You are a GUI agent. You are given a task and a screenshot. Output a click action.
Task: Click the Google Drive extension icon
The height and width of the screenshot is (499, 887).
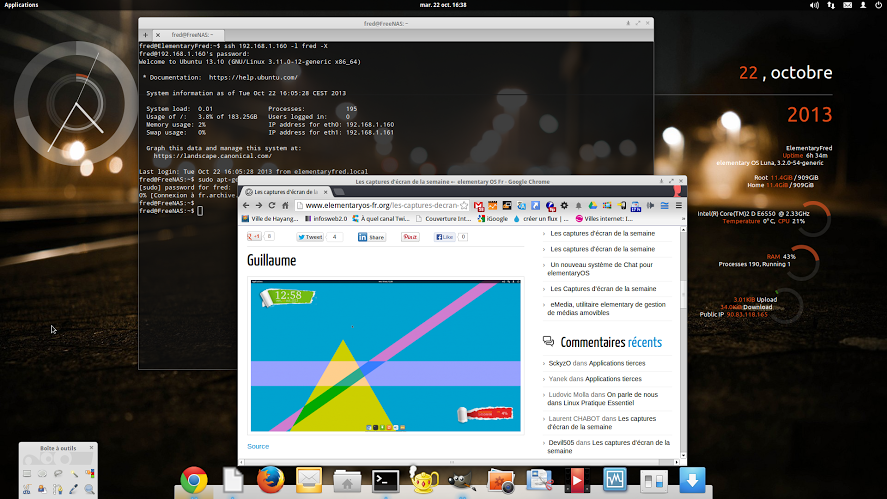(x=592, y=205)
